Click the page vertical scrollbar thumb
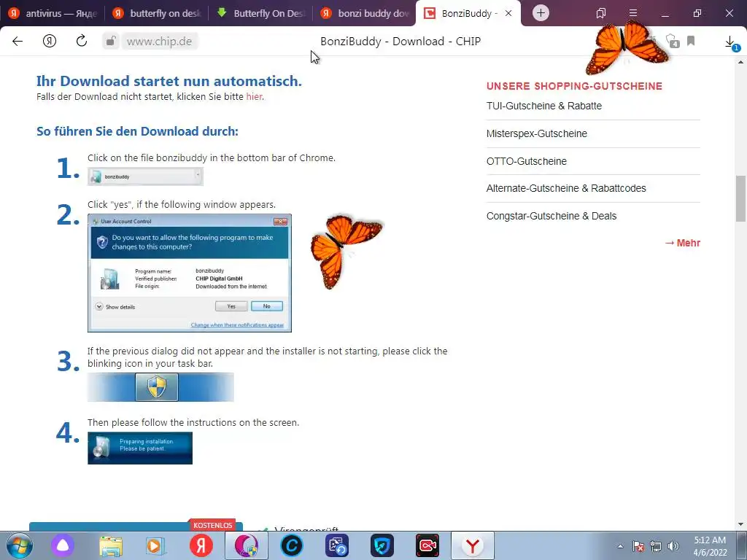 (x=741, y=198)
